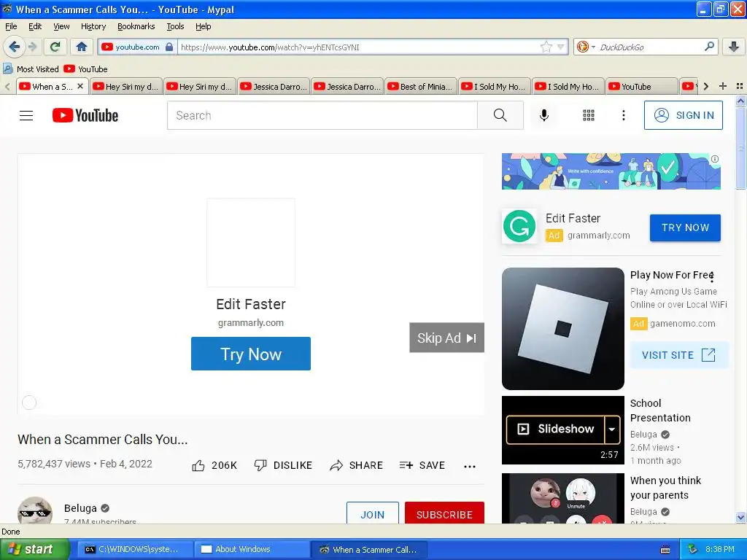Click the YouTube logo
The width and height of the screenshot is (747, 560).
[x=85, y=115]
